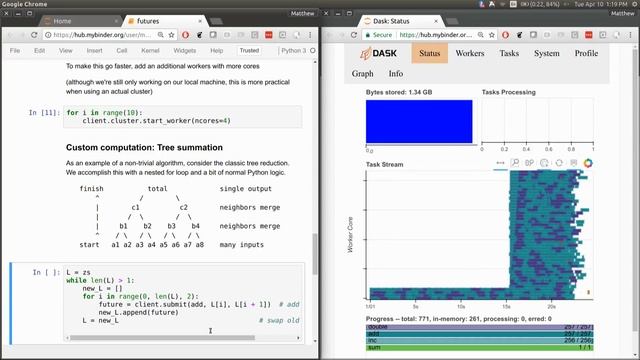Reload the Dask Status page

[354, 35]
